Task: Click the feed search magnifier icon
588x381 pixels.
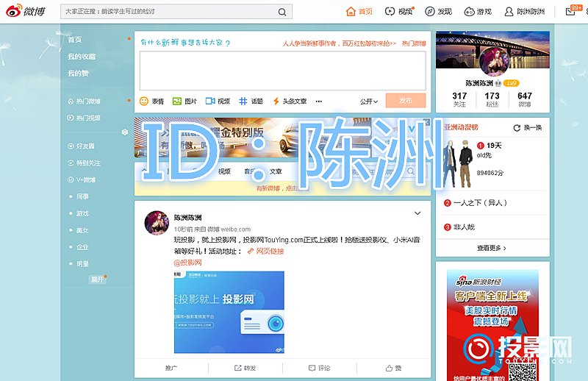Action: pyautogui.click(x=411, y=171)
